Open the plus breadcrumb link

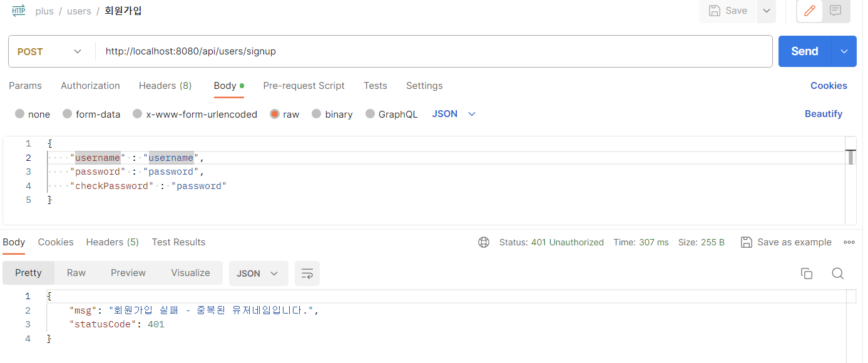pos(44,11)
